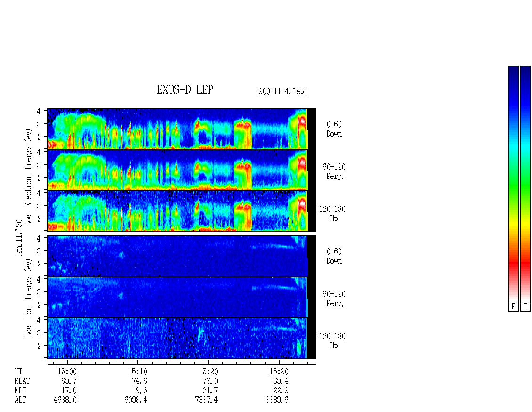Select the [90011114.lep] file name label
Viewport: 532px width, 412px height.
(x=281, y=91)
